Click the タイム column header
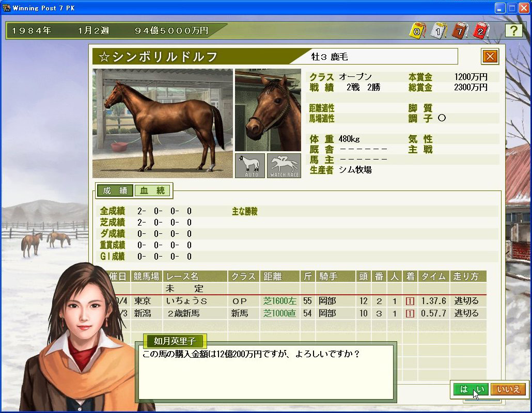This screenshot has width=532, height=413. point(434,276)
